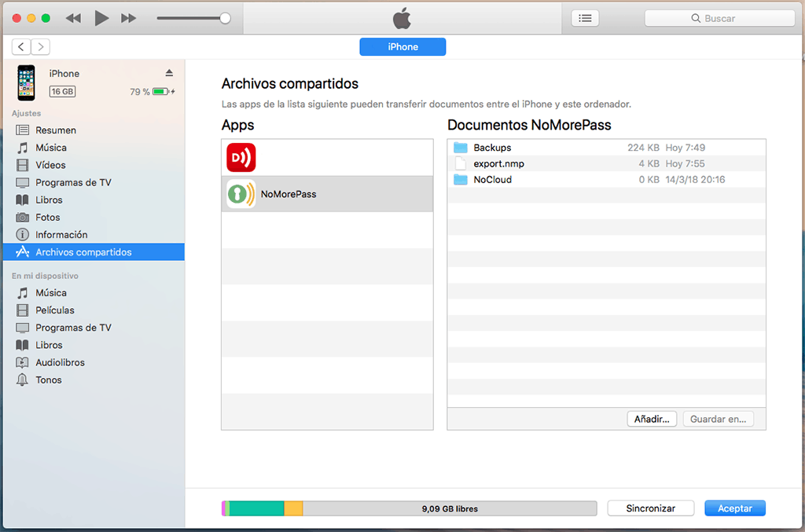The width and height of the screenshot is (805, 532).
Task: Click the rewind playback button
Action: [73, 19]
